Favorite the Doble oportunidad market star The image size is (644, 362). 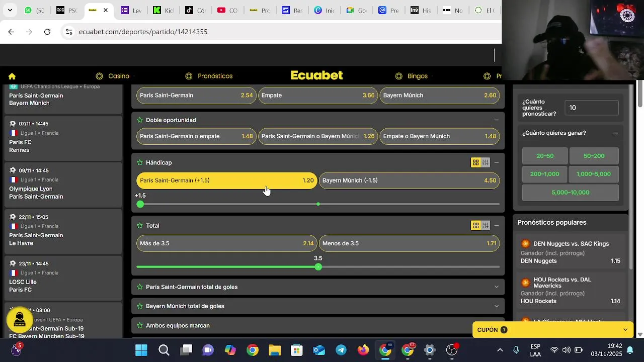[140, 120]
